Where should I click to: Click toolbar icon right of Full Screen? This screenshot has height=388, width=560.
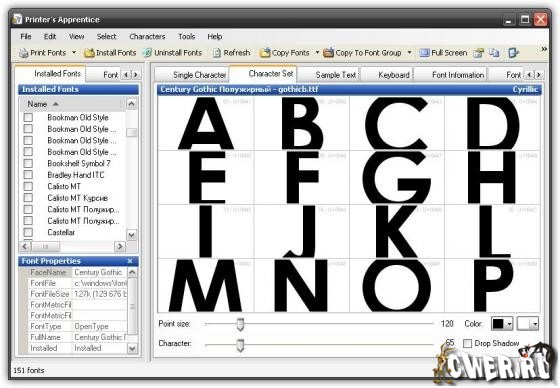479,53
